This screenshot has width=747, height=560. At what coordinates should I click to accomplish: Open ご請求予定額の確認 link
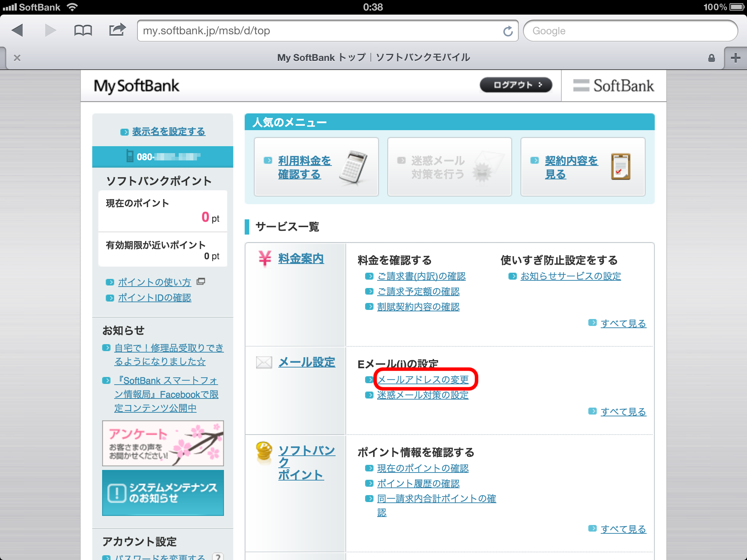click(418, 291)
